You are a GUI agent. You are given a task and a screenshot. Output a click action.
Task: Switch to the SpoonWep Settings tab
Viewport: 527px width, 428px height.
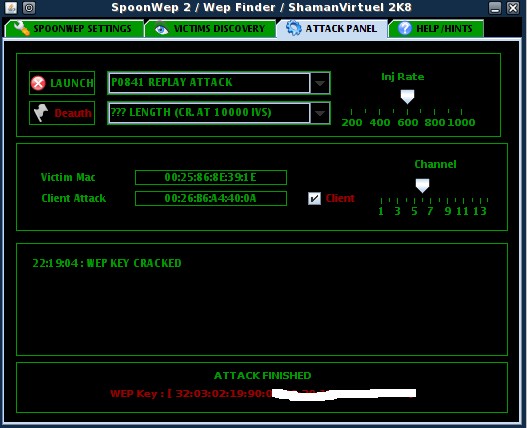coord(74,29)
